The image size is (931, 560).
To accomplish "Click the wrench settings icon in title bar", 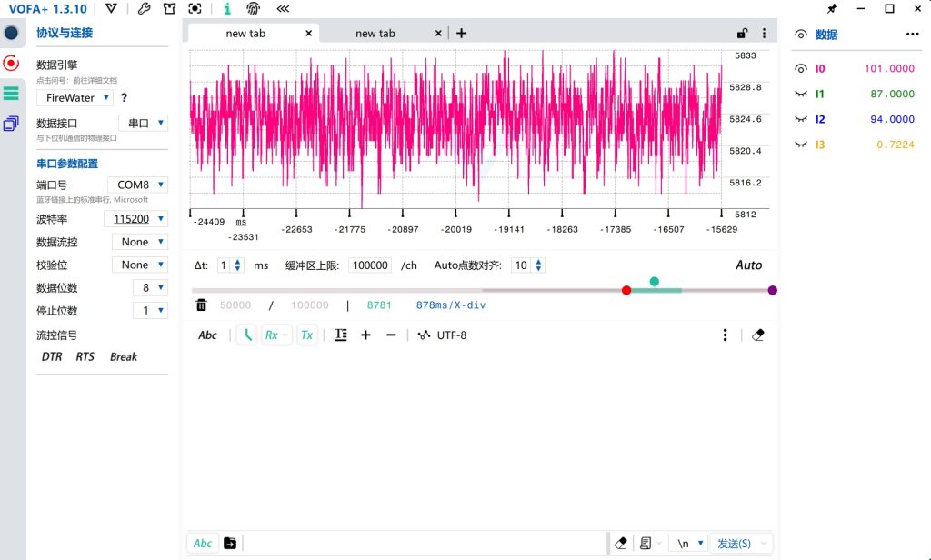I will pos(145,9).
